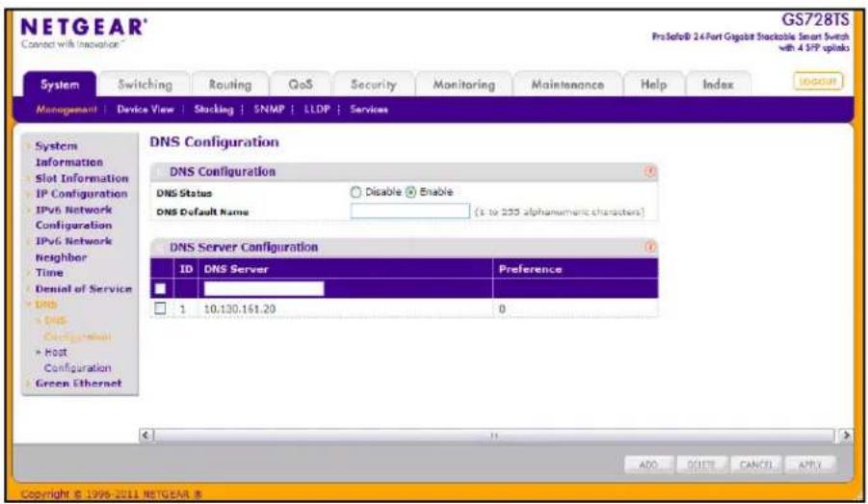This screenshot has height=504, width=868.
Task: Click the new DNS Server address input field
Action: coord(264,288)
